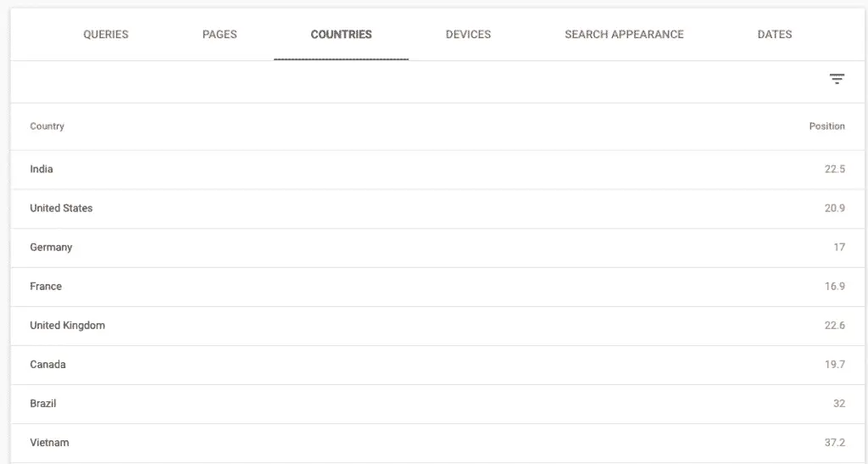Select the India row
The height and width of the screenshot is (464, 868).
[x=42, y=170]
